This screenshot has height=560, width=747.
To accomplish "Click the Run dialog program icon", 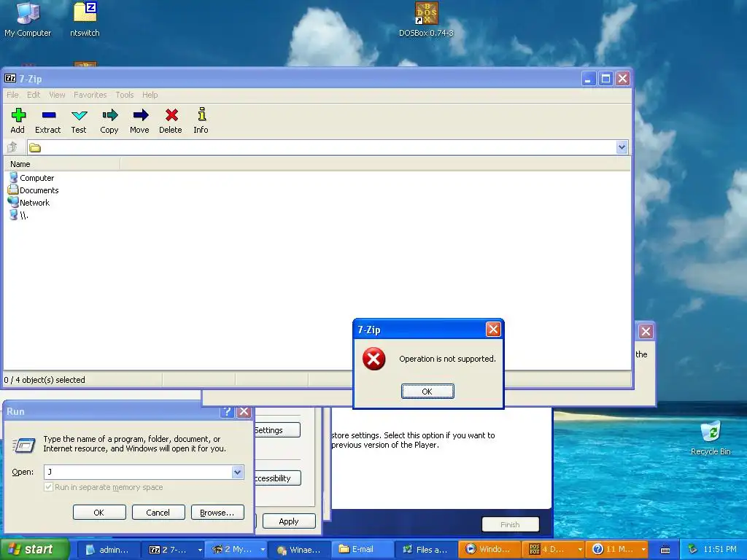I will click(24, 446).
